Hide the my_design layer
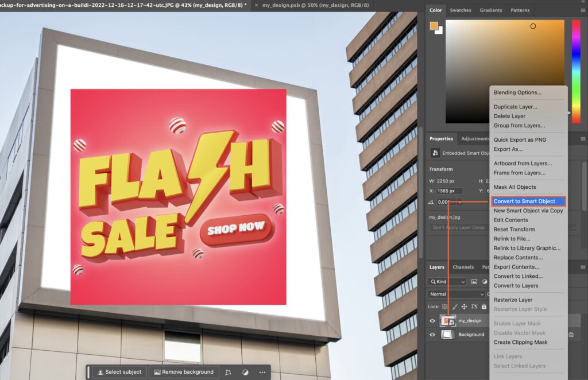 [432, 321]
